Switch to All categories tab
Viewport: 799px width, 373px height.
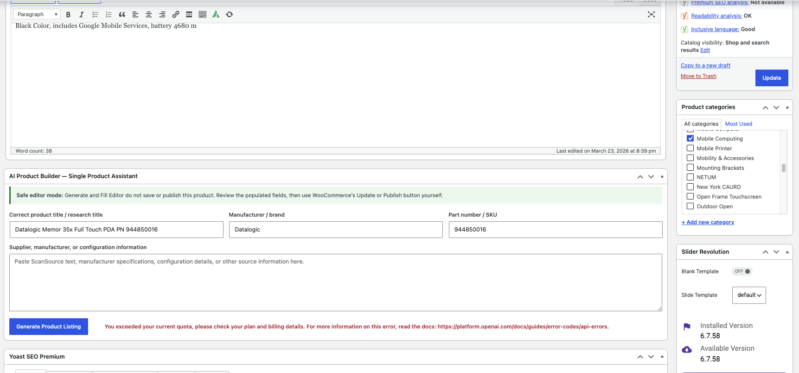(x=701, y=124)
